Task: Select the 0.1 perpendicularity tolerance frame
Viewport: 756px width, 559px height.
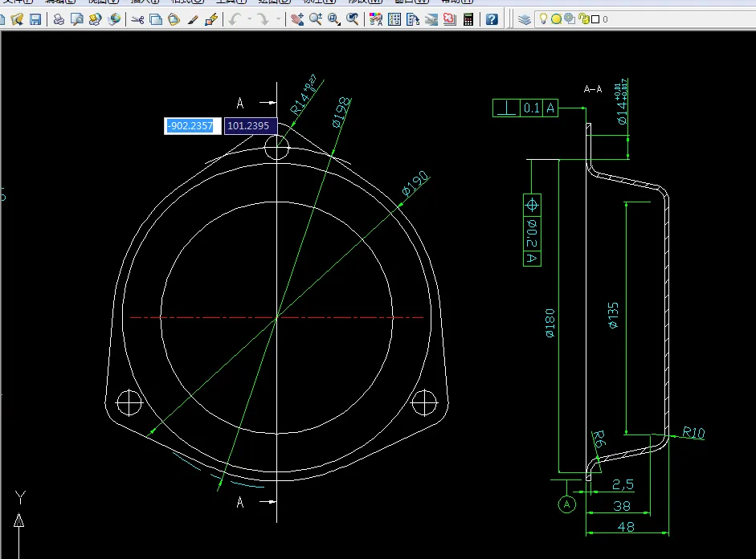Action: (x=525, y=108)
